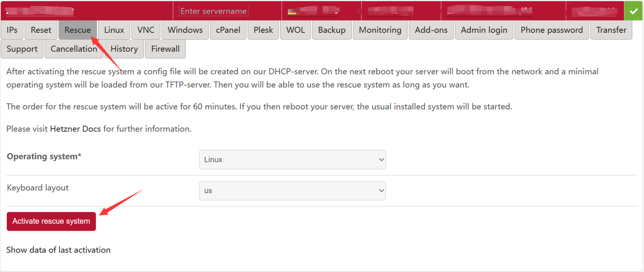Open the Phone password tab
This screenshot has width=644, height=272.
[x=552, y=30]
